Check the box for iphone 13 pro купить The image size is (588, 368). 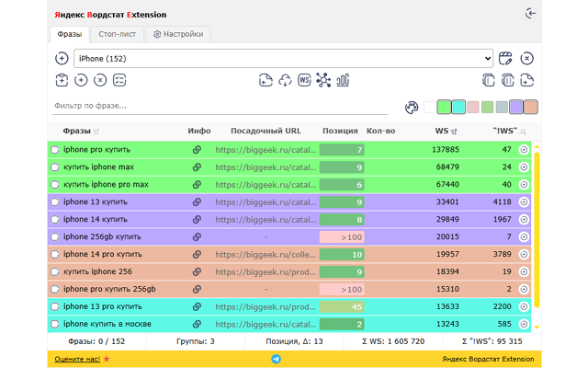click(x=55, y=306)
